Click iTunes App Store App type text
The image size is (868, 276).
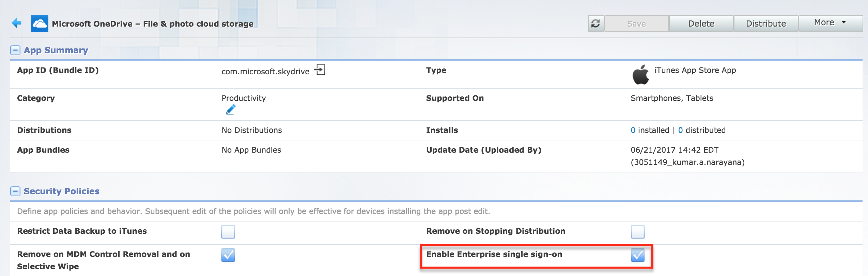coord(695,70)
